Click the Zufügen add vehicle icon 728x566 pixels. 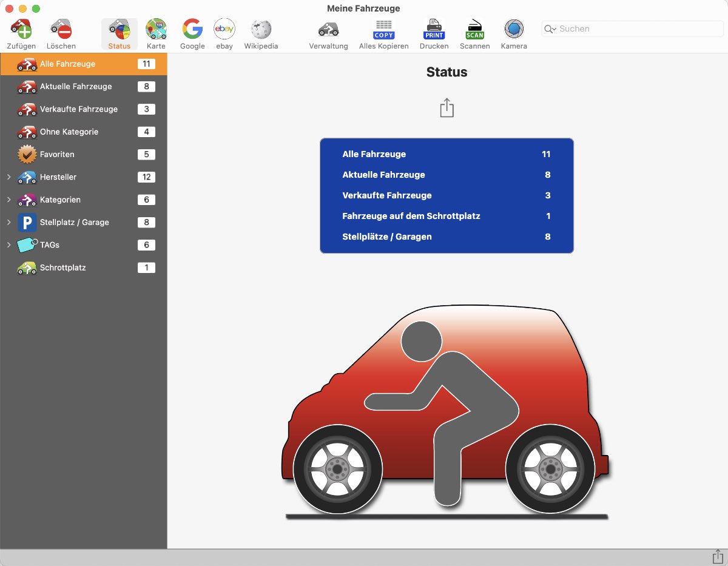coord(21,29)
